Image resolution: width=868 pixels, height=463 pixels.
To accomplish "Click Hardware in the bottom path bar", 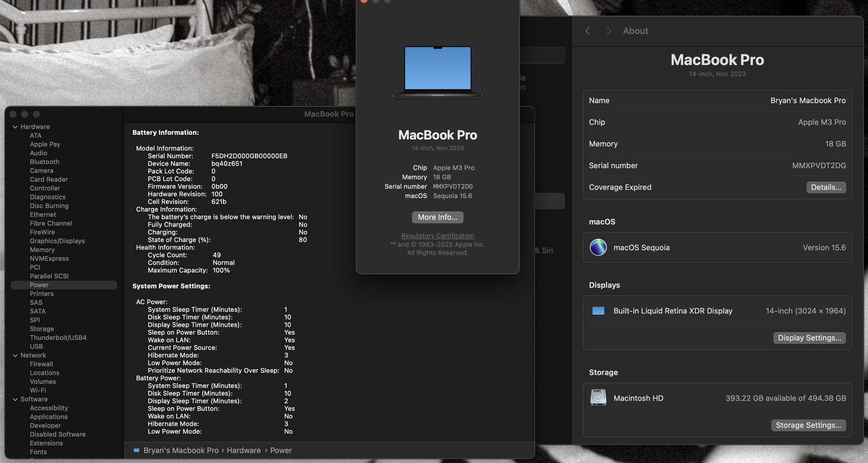I will 244,450.
